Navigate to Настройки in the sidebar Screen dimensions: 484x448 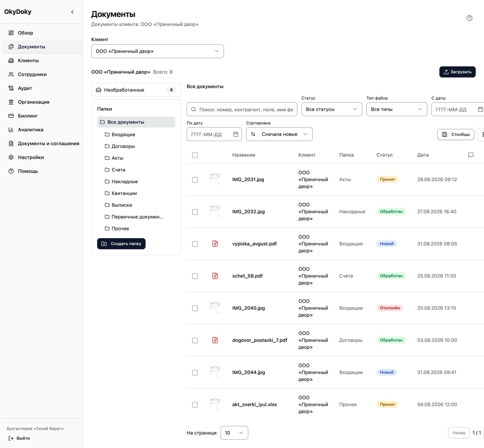pyautogui.click(x=43, y=157)
